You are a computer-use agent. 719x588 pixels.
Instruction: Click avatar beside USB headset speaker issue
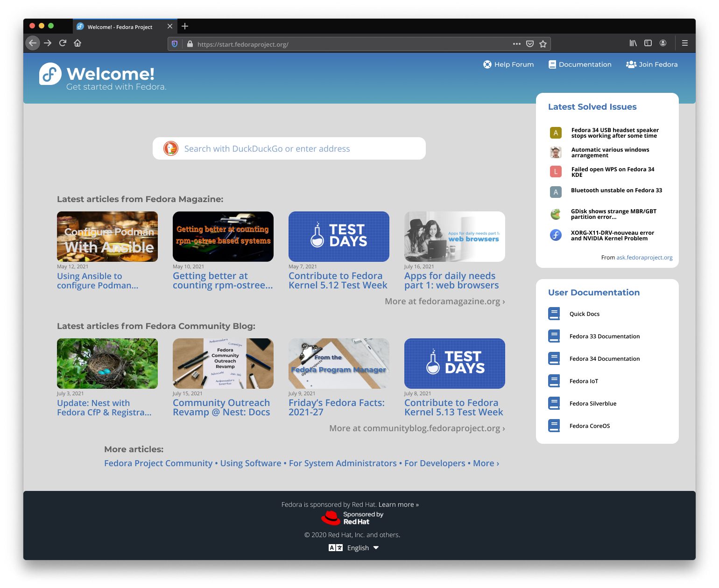(556, 133)
